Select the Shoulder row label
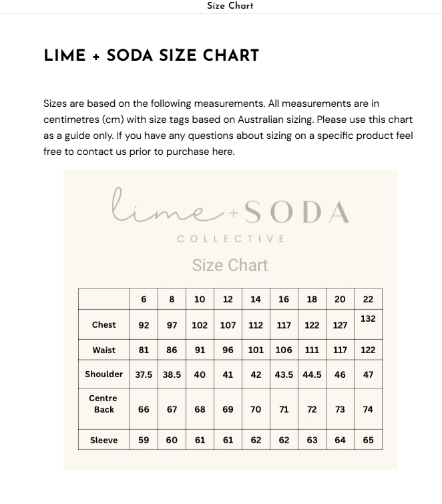This screenshot has width=442, height=504. pyautogui.click(x=103, y=374)
